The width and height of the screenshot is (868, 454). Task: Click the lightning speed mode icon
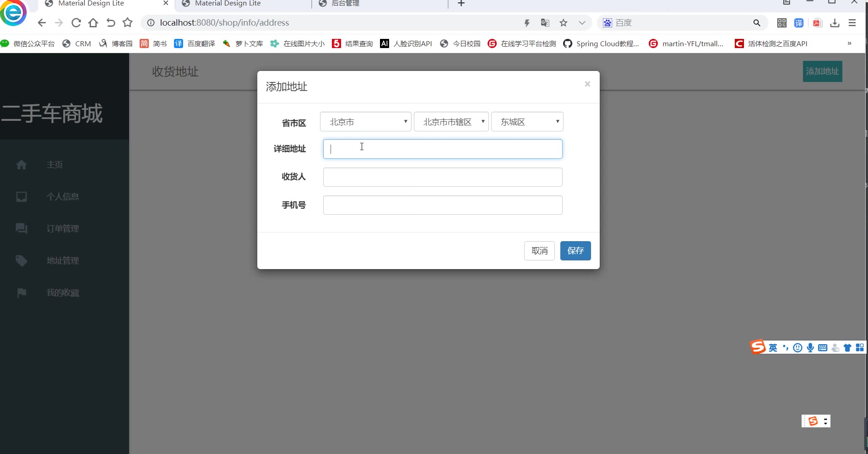pyautogui.click(x=527, y=23)
